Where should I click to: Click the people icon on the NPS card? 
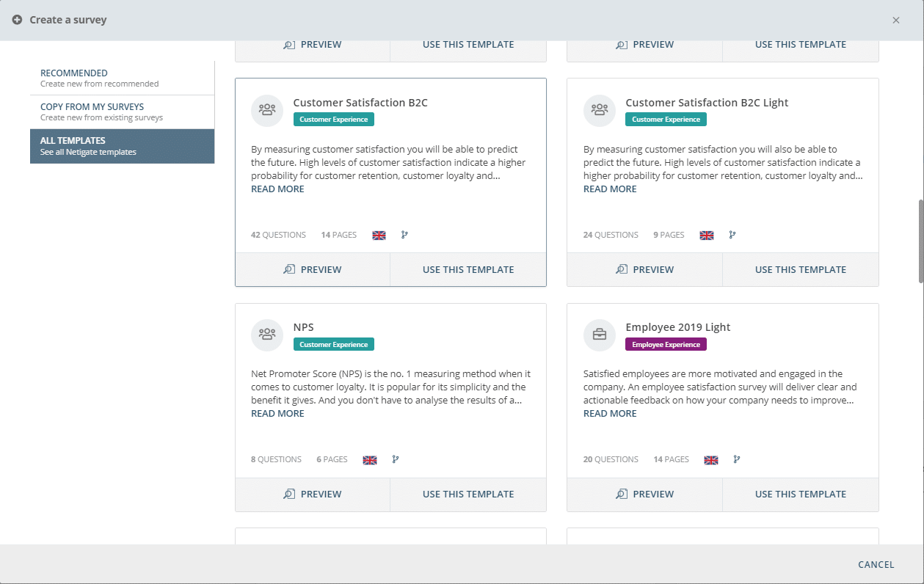266,335
